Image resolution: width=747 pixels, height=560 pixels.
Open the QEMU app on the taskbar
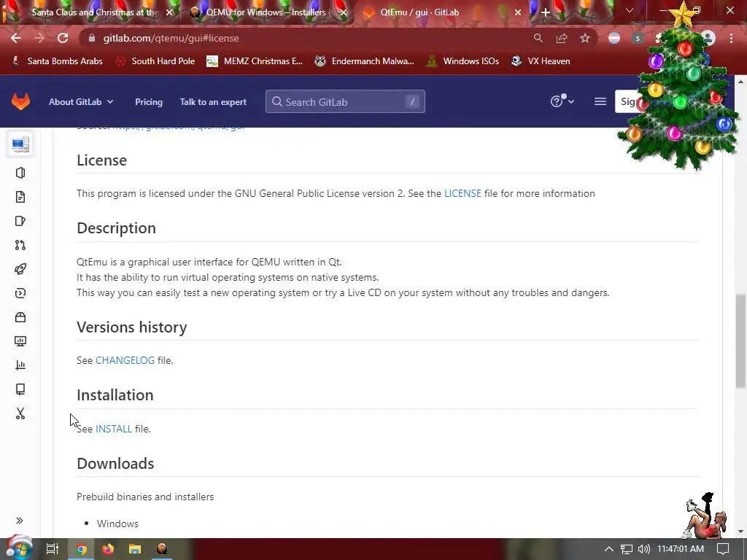[162, 549]
